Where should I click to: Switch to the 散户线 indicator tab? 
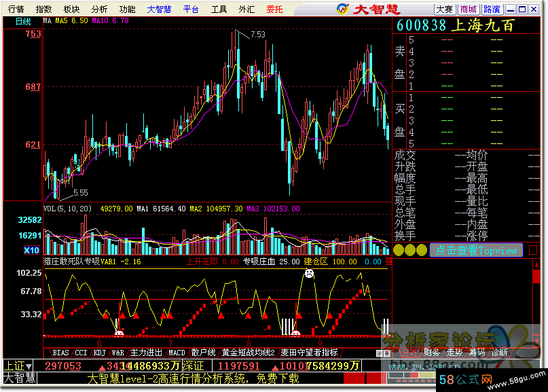click(204, 353)
